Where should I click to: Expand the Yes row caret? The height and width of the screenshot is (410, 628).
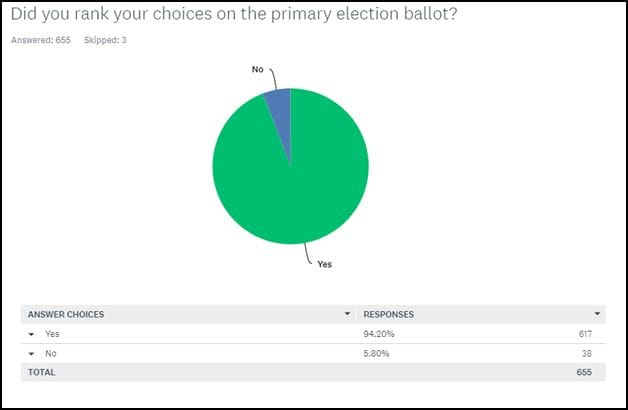point(31,334)
